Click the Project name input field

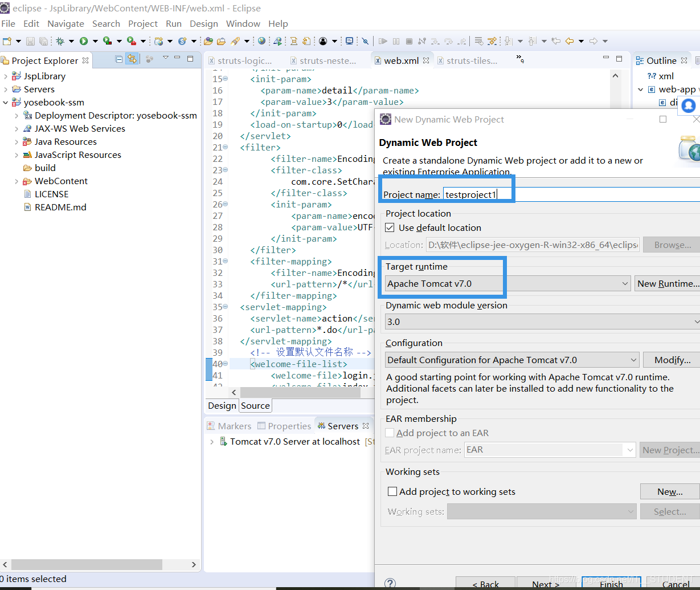571,194
